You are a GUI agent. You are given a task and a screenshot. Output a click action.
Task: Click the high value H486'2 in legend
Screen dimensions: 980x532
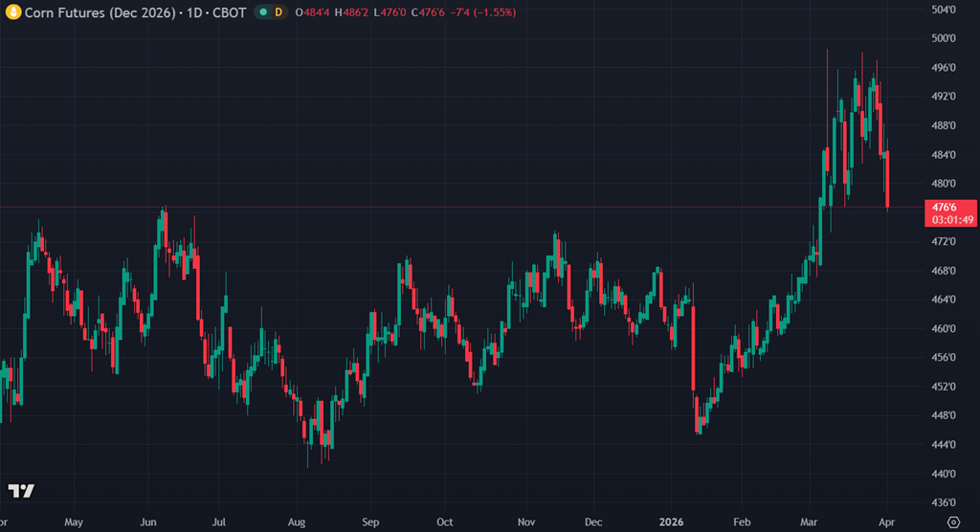tap(352, 11)
